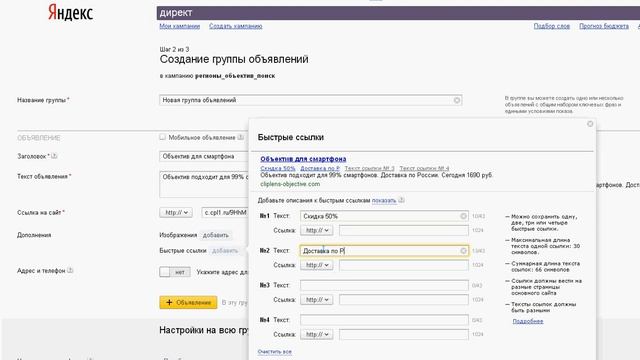640x360 pixels.
Task: Toggle Адрес и телефон switch
Action: tap(175, 272)
